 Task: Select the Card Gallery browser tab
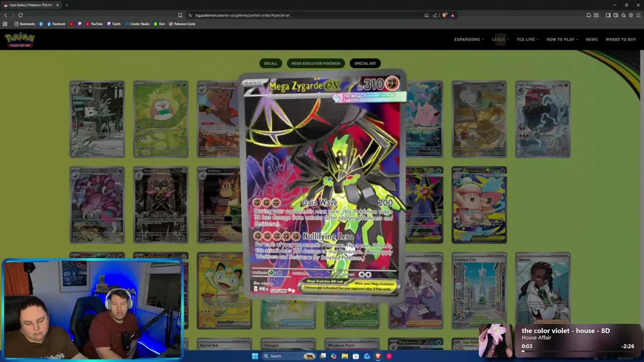[x=31, y=5]
